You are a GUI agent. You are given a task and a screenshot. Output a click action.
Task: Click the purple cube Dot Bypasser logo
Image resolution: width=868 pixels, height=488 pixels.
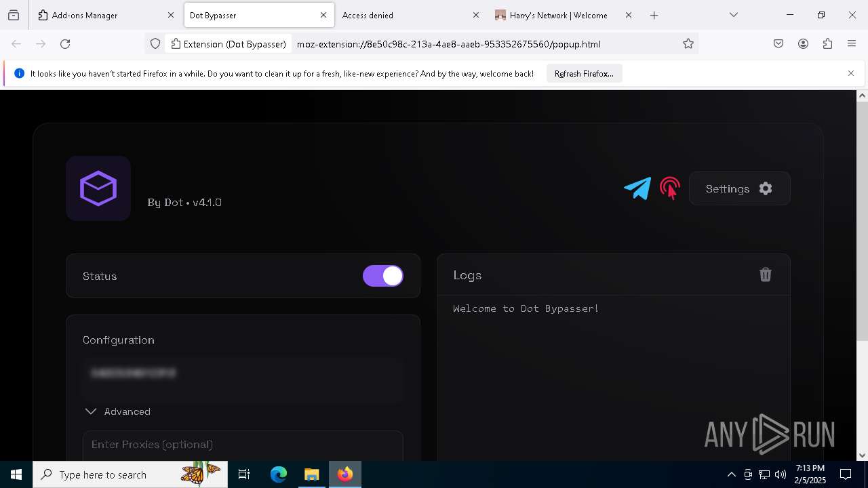click(x=98, y=188)
